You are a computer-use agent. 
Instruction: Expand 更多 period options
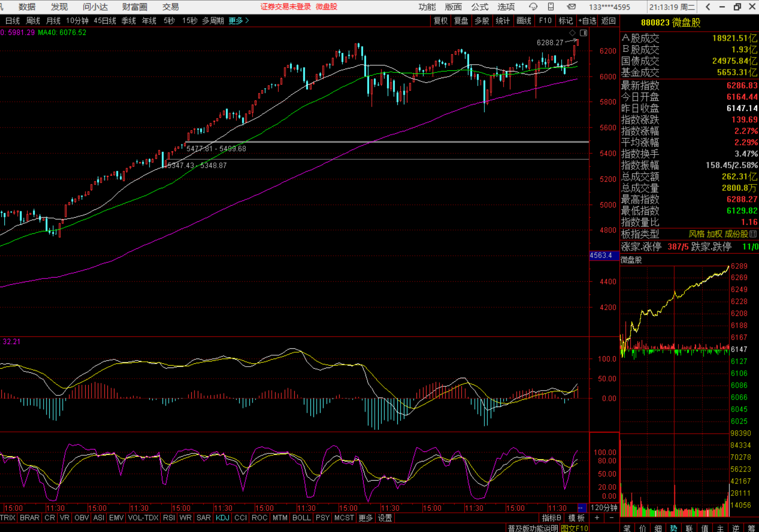[239, 21]
